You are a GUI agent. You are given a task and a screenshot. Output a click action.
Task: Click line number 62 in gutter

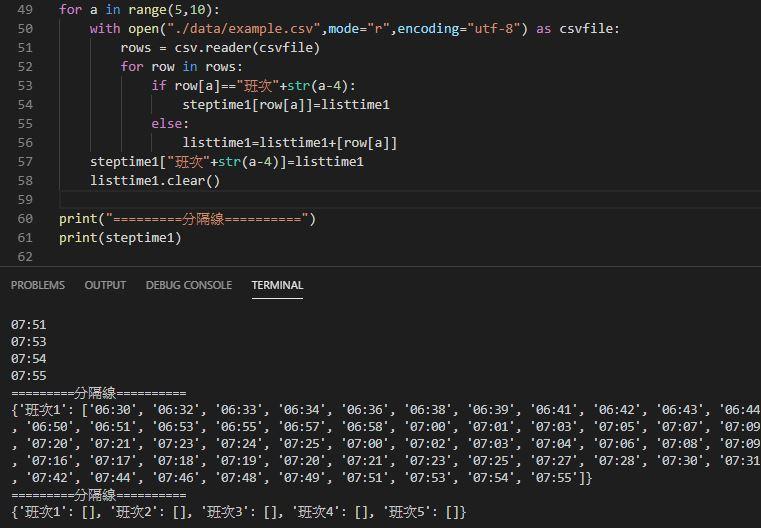point(25,257)
